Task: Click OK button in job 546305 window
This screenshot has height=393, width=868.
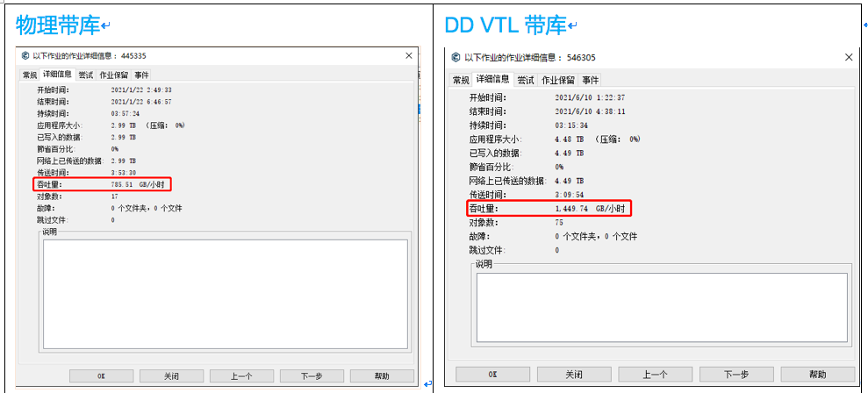Action: [x=492, y=375]
